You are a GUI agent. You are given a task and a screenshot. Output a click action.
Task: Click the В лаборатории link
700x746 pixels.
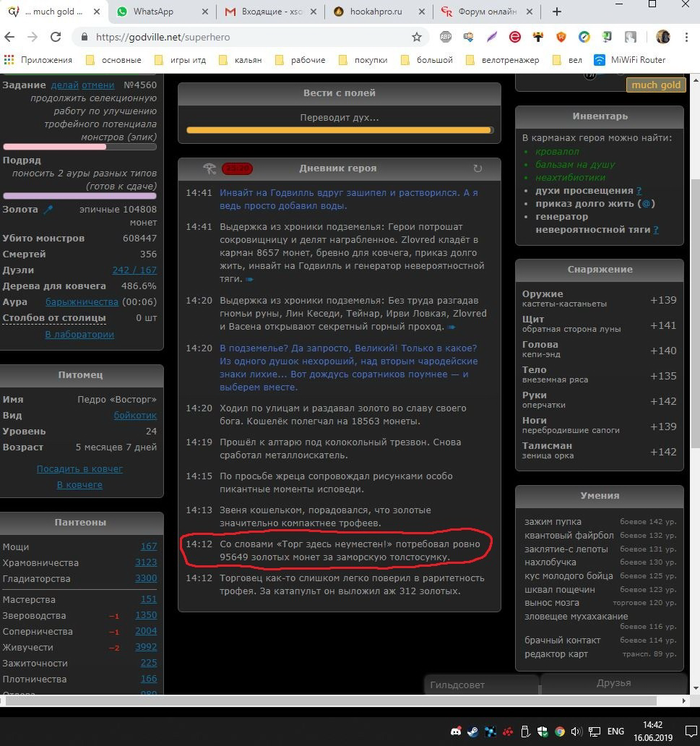79,335
